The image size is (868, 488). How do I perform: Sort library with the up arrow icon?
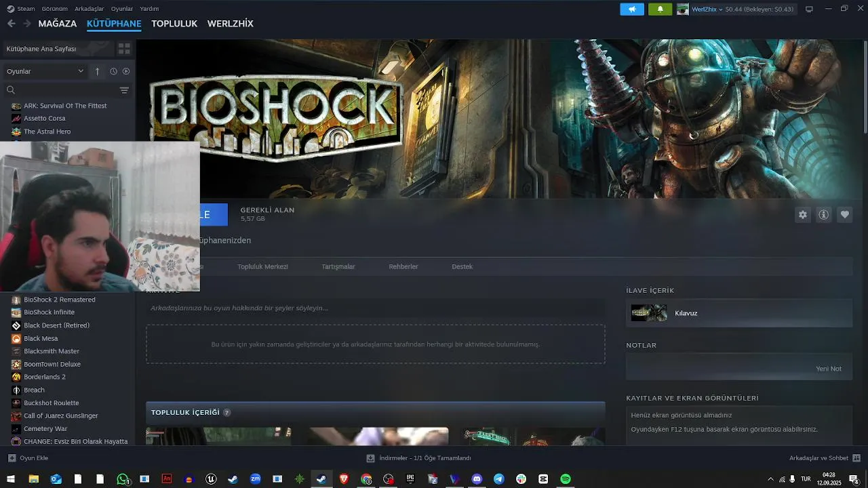click(97, 71)
